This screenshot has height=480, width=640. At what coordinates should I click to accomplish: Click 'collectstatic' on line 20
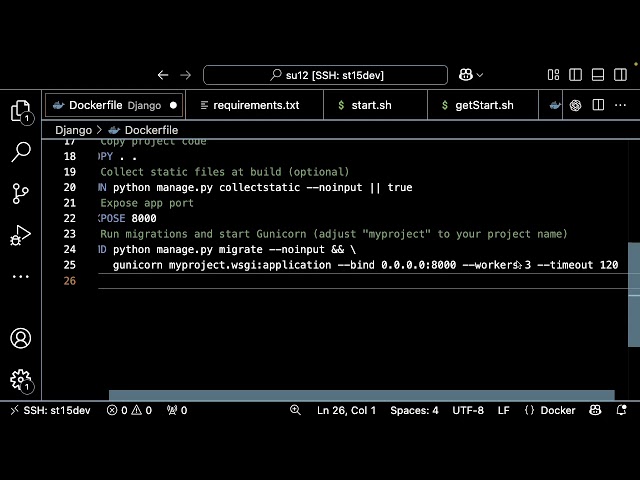(x=259, y=187)
